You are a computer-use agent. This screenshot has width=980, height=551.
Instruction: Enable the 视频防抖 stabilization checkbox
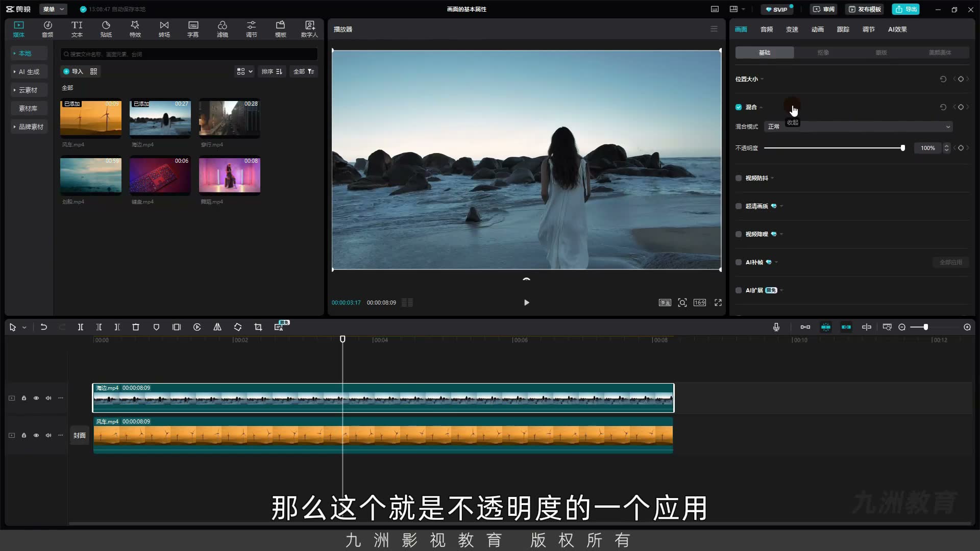pyautogui.click(x=739, y=178)
